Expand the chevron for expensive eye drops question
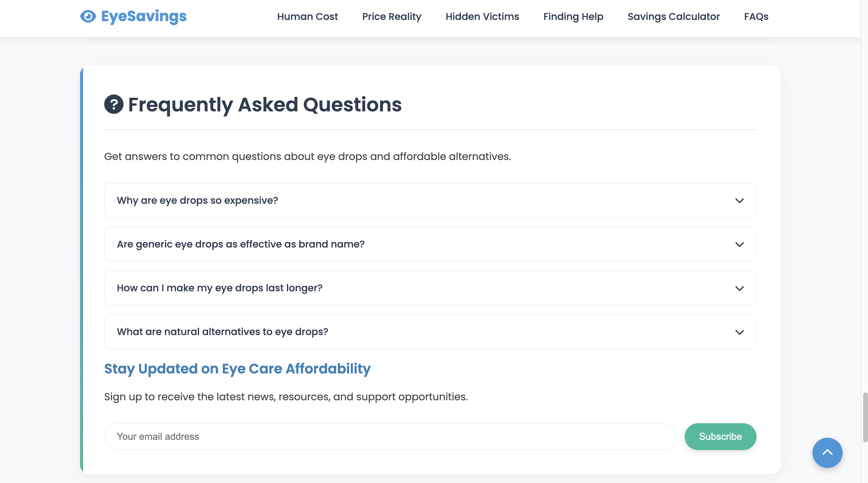 click(739, 201)
